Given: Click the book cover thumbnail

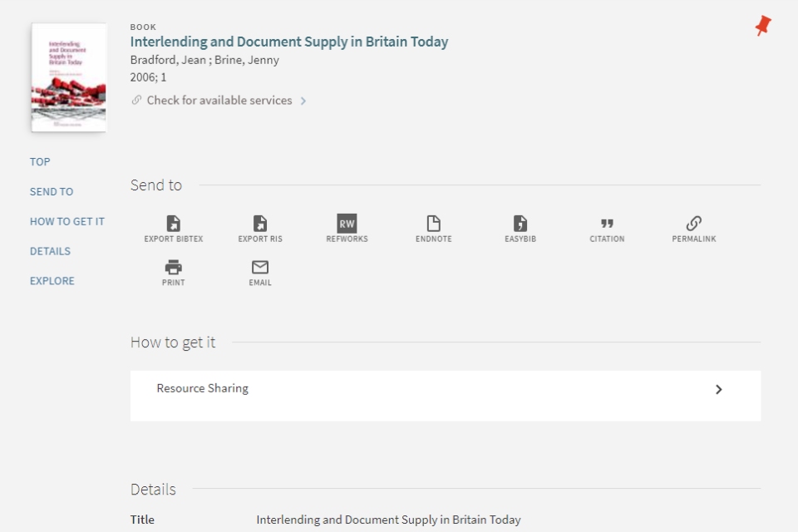Looking at the screenshot, I should (69, 77).
